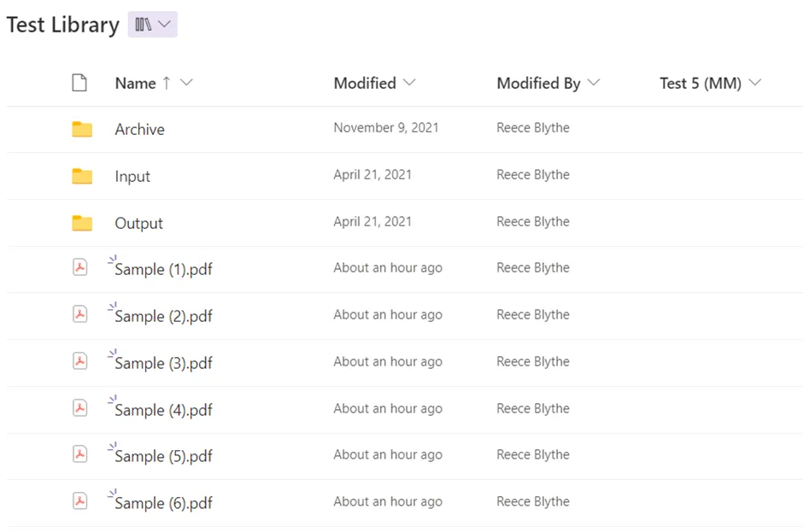This screenshot has width=803, height=532.
Task: Expand the Name column dropdown
Action: pos(187,83)
